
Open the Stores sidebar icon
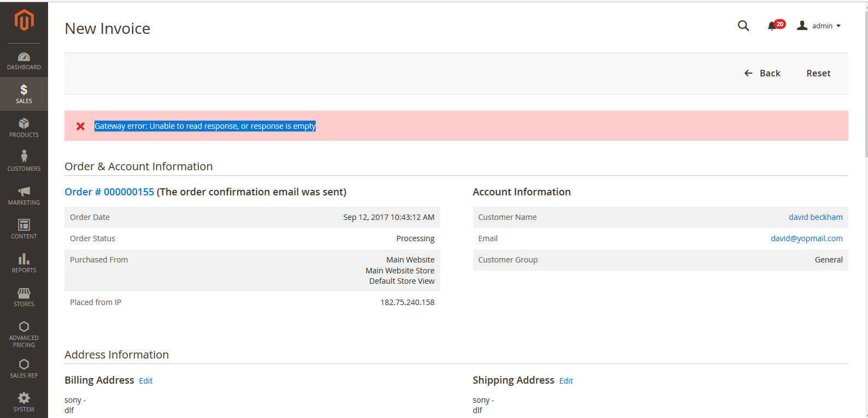24,293
